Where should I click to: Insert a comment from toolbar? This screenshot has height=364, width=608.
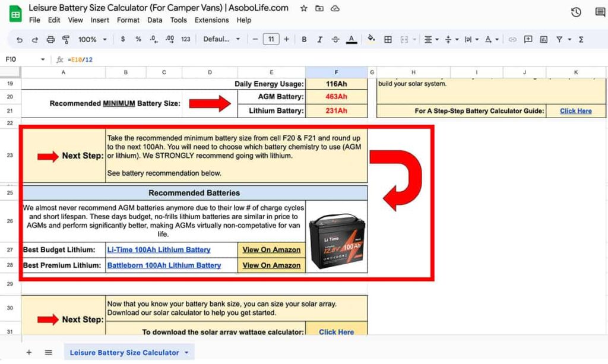(528, 39)
